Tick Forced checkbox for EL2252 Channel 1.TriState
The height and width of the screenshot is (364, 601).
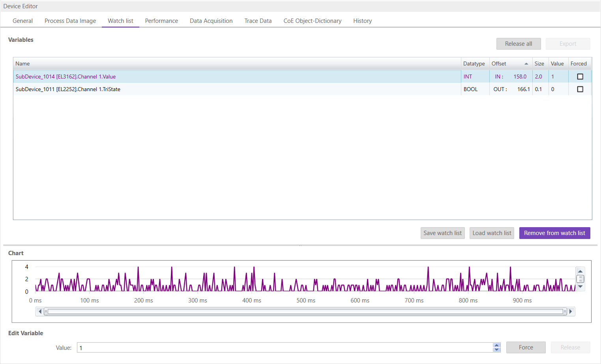click(x=580, y=89)
